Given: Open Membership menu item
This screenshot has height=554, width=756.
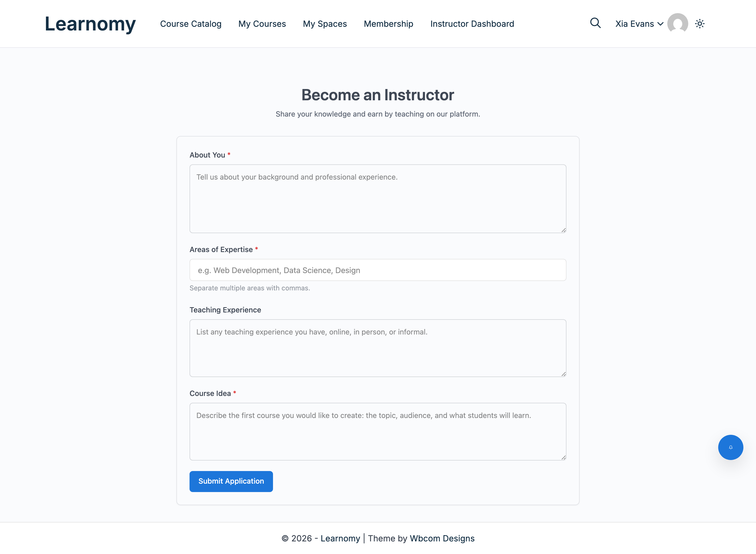Looking at the screenshot, I should pos(388,24).
